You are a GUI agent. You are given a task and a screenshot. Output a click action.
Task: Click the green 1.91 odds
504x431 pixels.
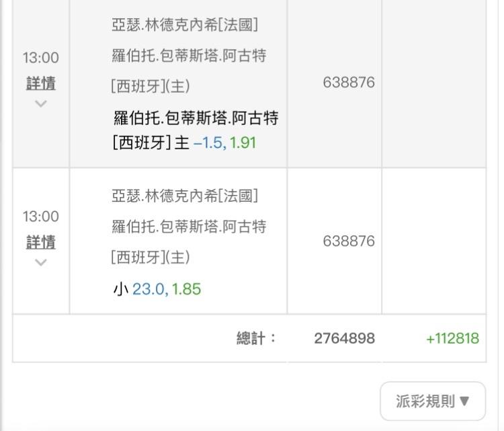point(243,143)
